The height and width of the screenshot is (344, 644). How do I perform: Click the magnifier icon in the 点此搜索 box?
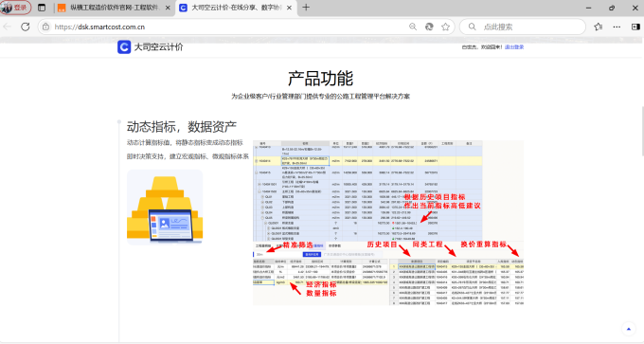[473, 27]
